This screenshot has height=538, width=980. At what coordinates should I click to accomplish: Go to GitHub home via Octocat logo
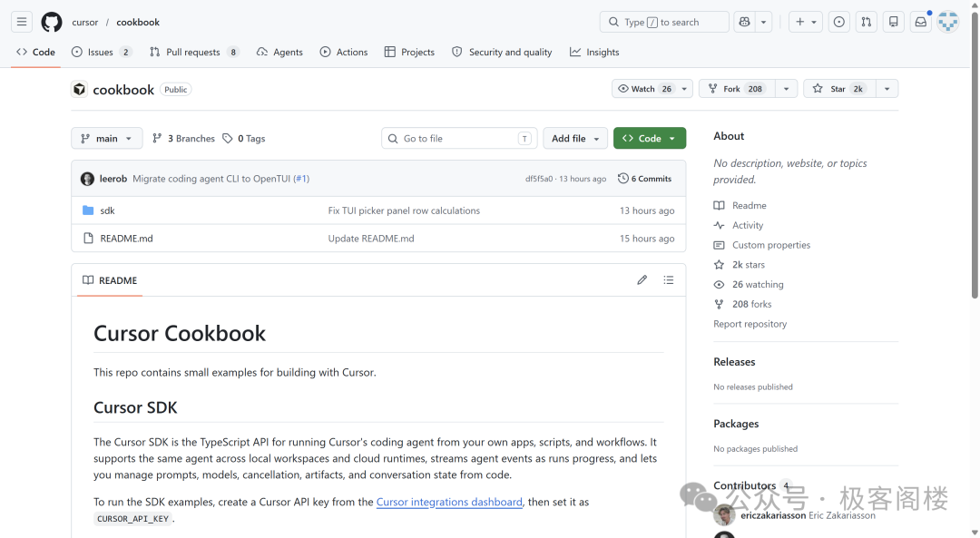[51, 22]
